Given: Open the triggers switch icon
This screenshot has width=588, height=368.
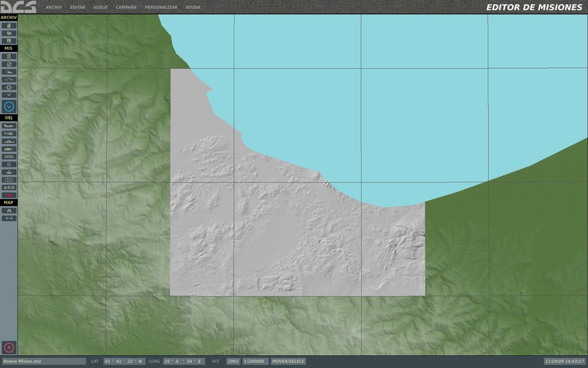Looking at the screenshot, I should [x=9, y=79].
